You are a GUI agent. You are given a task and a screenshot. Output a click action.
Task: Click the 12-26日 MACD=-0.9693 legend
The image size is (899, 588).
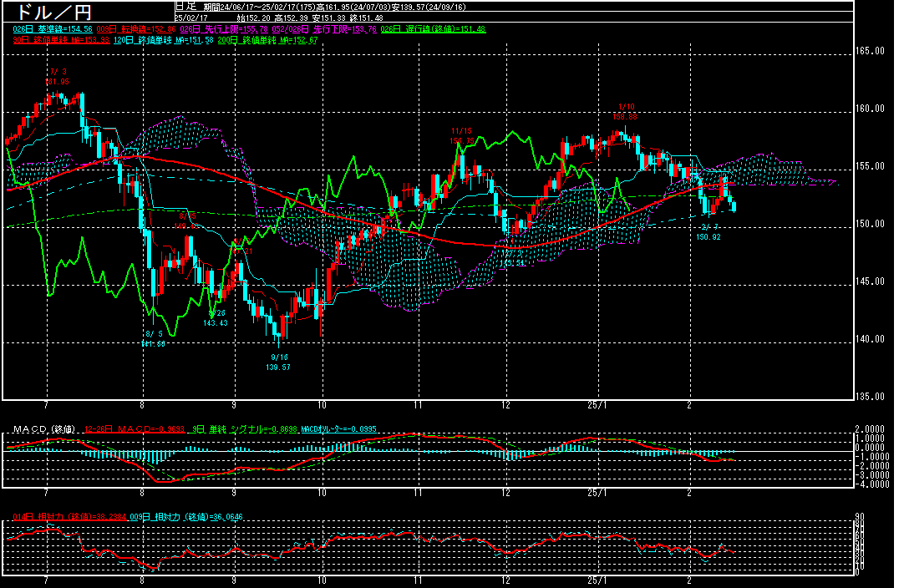135,429
